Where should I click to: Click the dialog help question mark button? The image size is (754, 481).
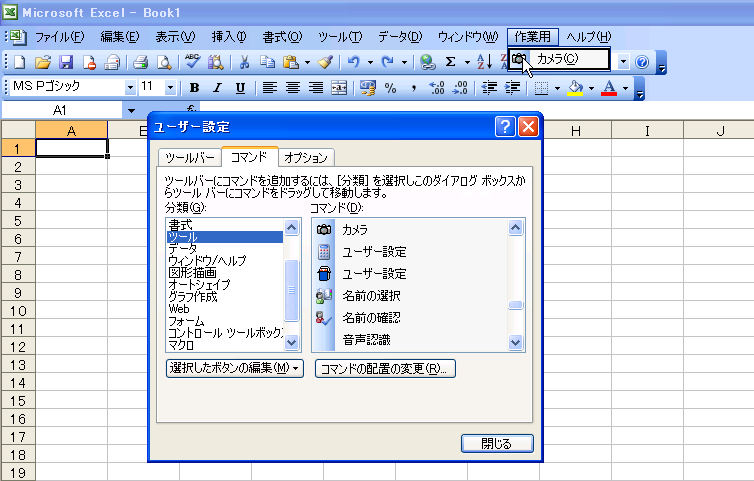(x=505, y=127)
